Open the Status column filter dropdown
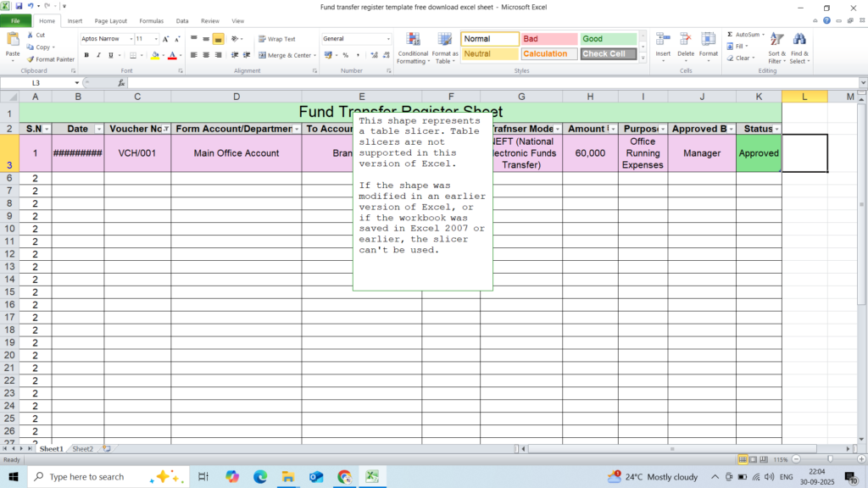Image resolution: width=868 pixels, height=488 pixels. [776, 129]
